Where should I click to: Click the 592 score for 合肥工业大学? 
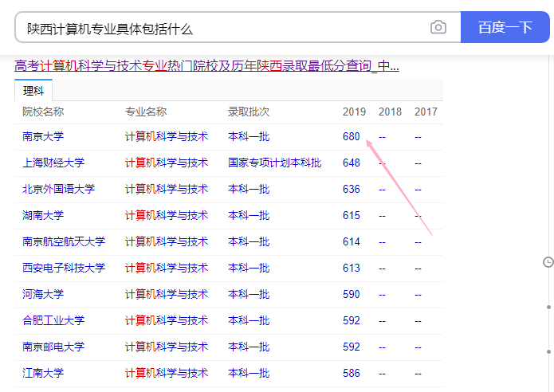(x=352, y=320)
